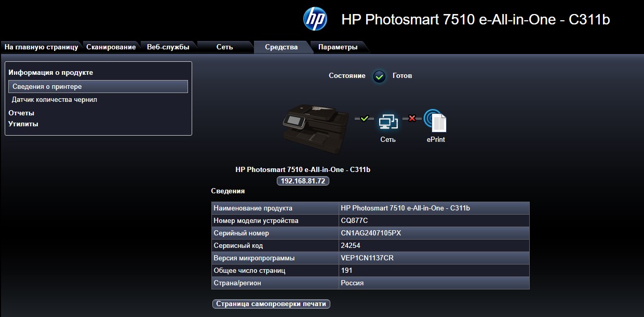Click the Готов status text
Image resolution: width=644 pixels, height=317 pixels.
[x=402, y=76]
